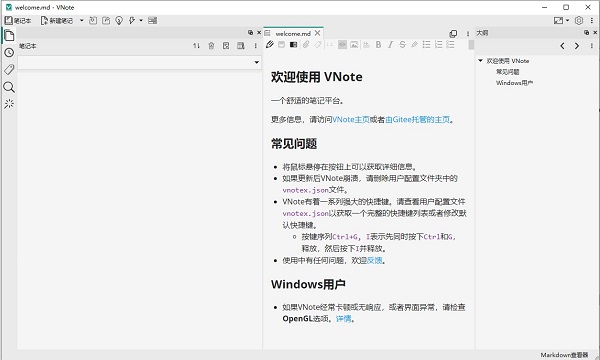Click the tag icon in editor toolbar
Viewport: 600px width, 360px height.
[318, 45]
